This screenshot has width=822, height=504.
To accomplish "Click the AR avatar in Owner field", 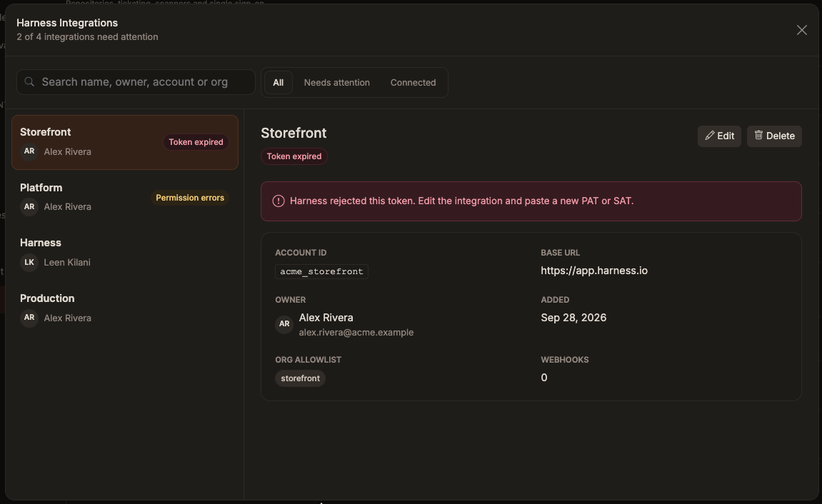I will pos(284,324).
